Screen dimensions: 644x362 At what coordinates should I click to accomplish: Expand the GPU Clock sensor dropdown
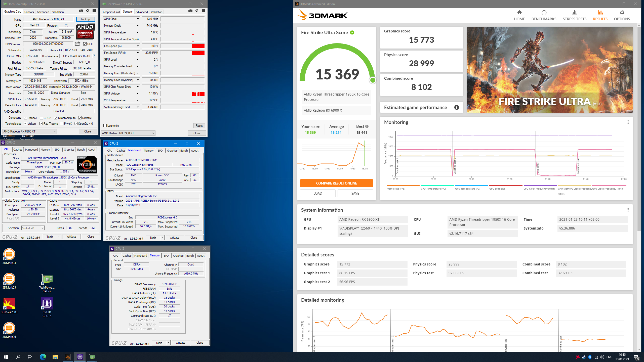(x=138, y=19)
